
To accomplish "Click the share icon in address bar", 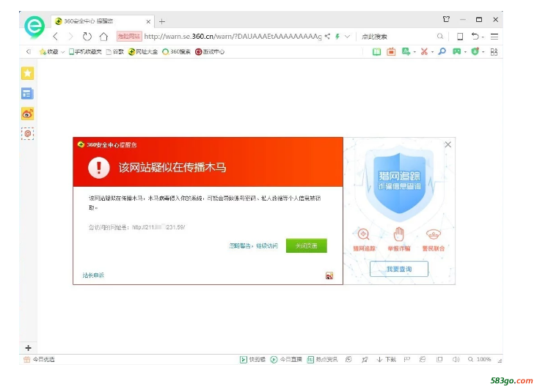I will coord(327,36).
